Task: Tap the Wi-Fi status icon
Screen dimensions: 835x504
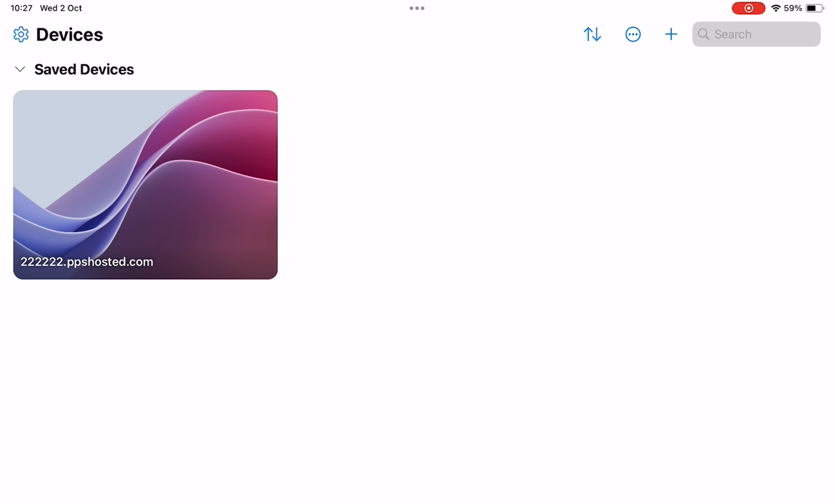Action: click(x=775, y=8)
